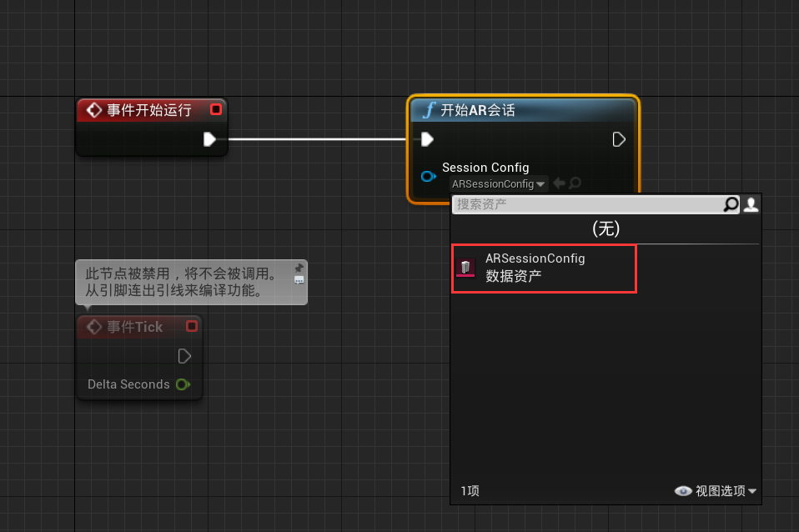Viewport: 799px width, 532px height.
Task: Expand the 视图选项 view options menu
Action: 716,491
